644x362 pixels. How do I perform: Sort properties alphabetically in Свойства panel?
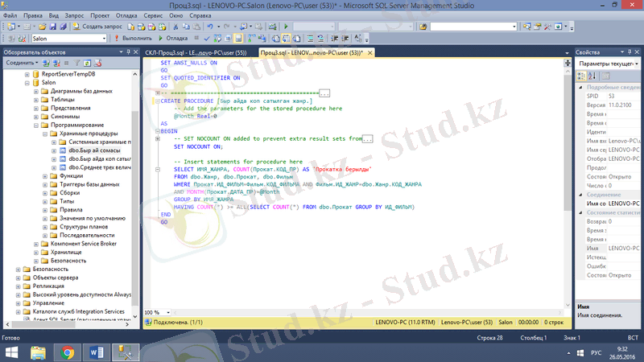click(x=592, y=76)
